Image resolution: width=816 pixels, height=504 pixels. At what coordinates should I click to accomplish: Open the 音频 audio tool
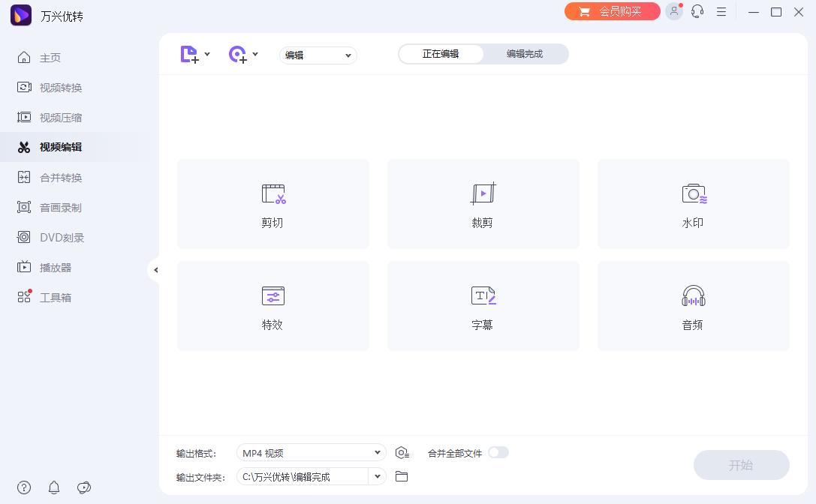point(692,305)
